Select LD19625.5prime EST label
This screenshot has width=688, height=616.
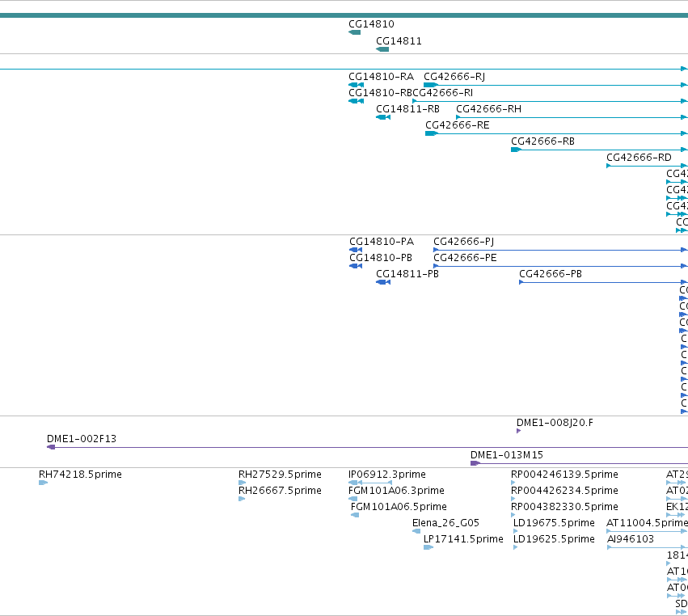click(x=554, y=540)
